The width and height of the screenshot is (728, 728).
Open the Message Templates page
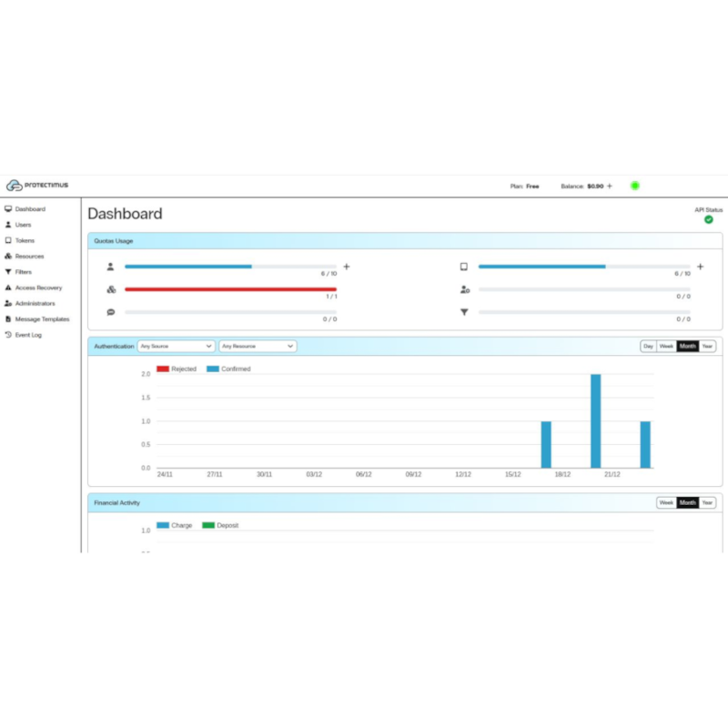click(x=42, y=319)
